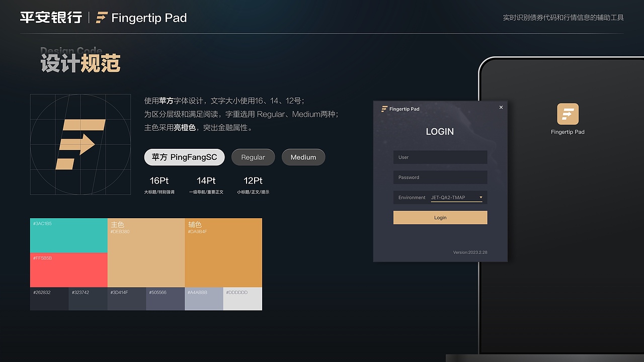Click the Password input field
Viewport: 644px width, 362px height.
(x=440, y=177)
